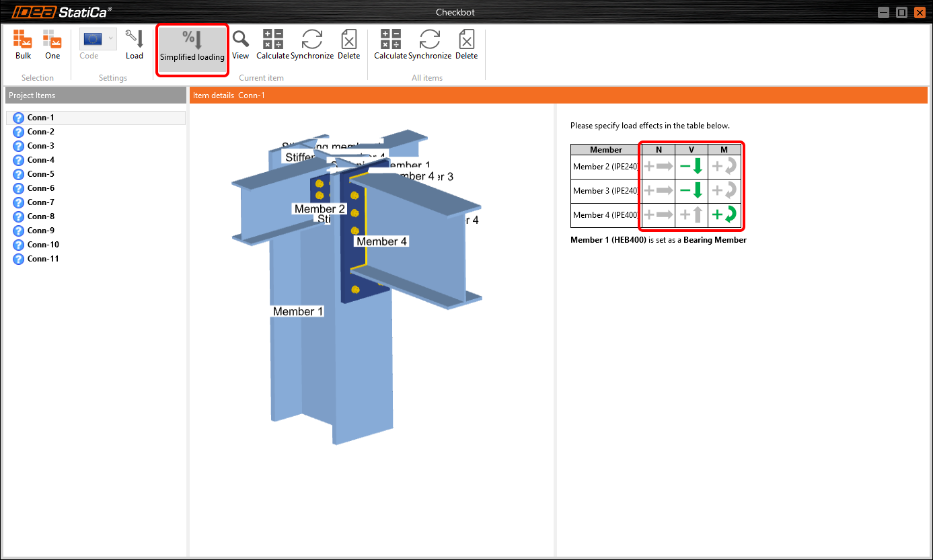Select Conn-6 in Project Items
Image resolution: width=933 pixels, height=560 pixels.
(x=96, y=188)
